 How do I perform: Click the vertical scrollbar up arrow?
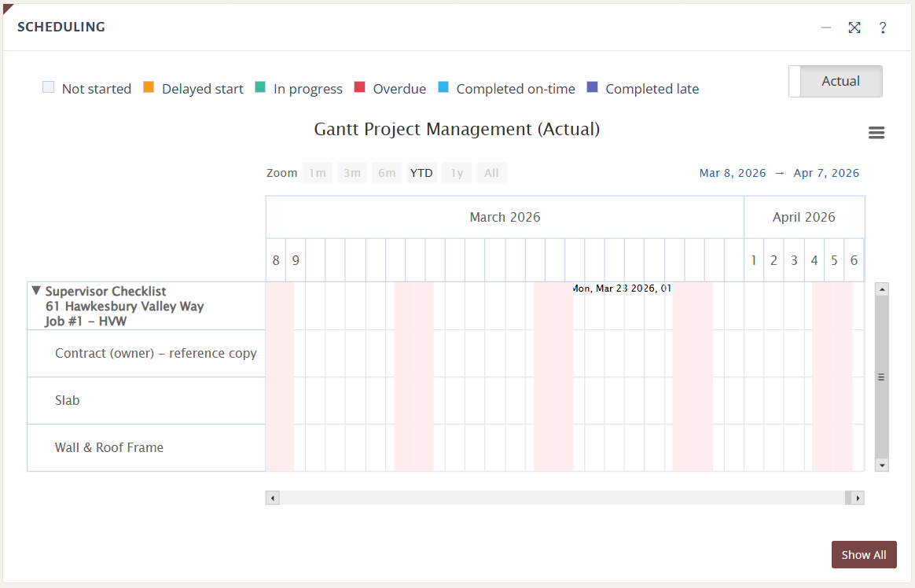pos(881,289)
